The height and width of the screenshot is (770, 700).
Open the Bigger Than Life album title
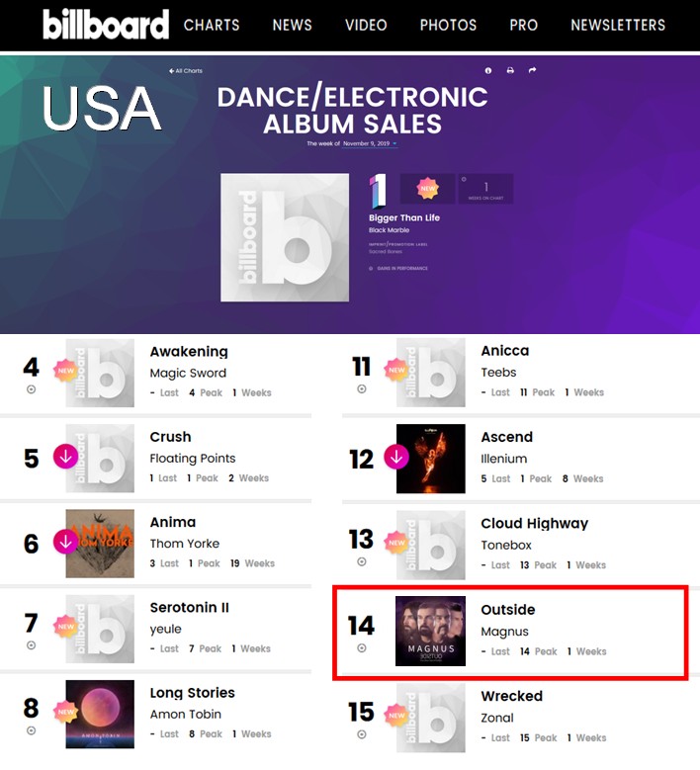click(x=404, y=217)
